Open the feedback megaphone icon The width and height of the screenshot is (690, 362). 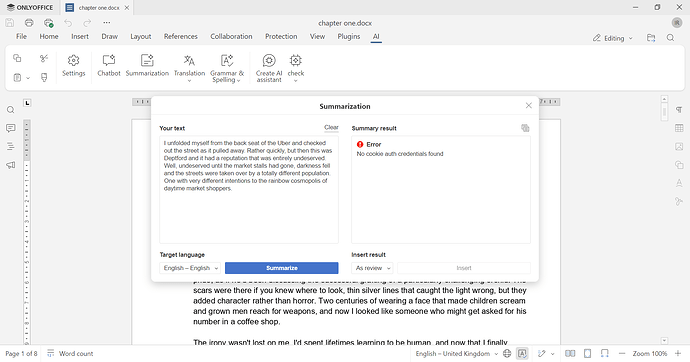click(x=11, y=165)
